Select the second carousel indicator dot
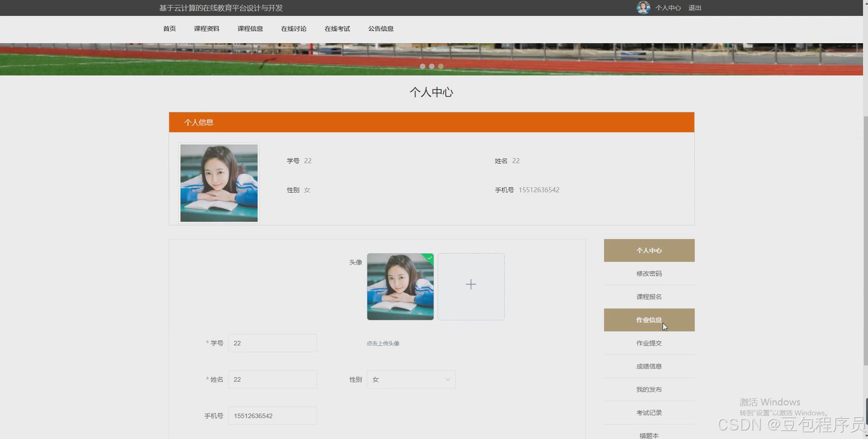The width and height of the screenshot is (868, 439). click(432, 66)
